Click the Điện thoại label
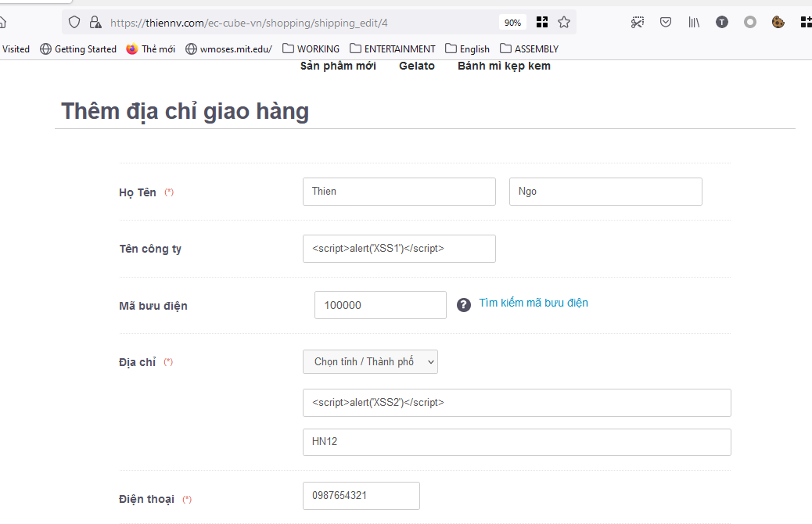This screenshot has height=524, width=812. 146,499
